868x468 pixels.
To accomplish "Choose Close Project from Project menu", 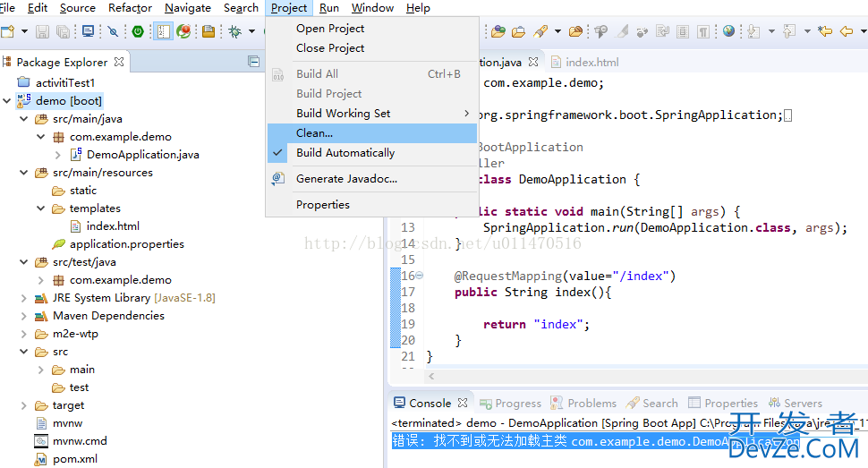I will 372,48.
